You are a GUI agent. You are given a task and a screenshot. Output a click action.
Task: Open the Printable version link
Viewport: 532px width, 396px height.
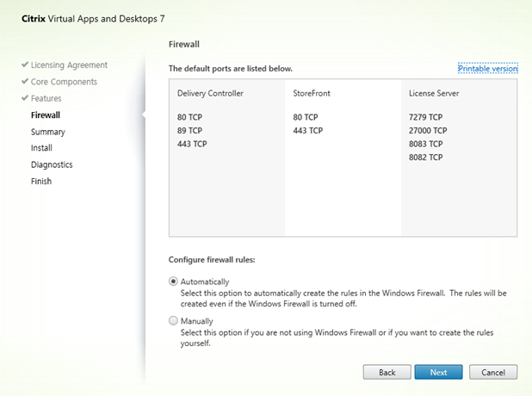488,69
